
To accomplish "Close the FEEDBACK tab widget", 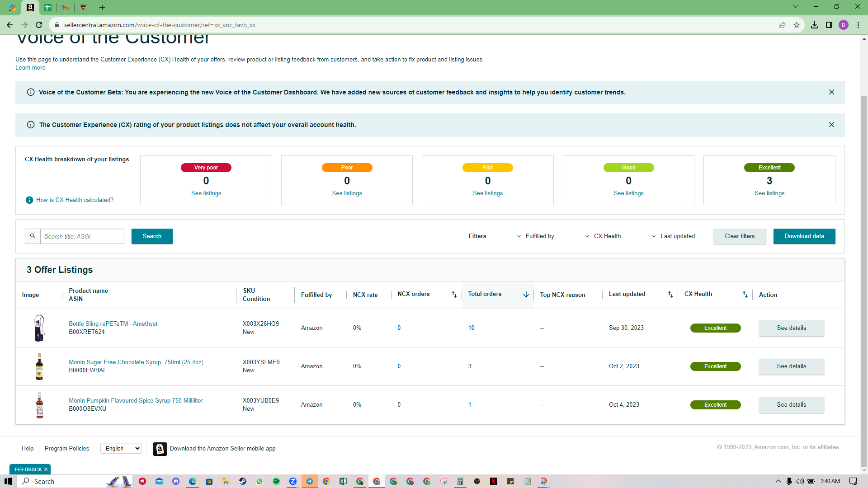I will coord(46,469).
